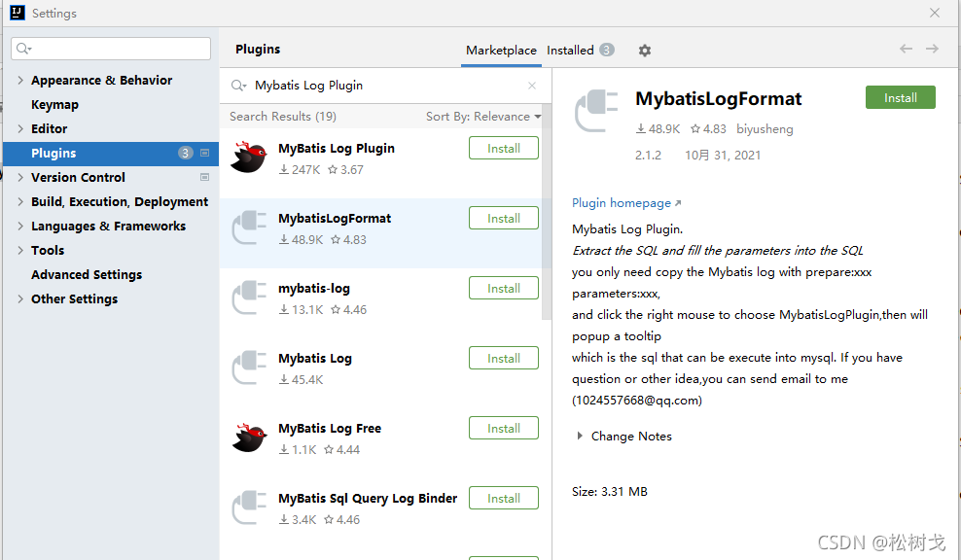Install the Mybatis Log plugin
This screenshot has height=560, width=961.
504,359
